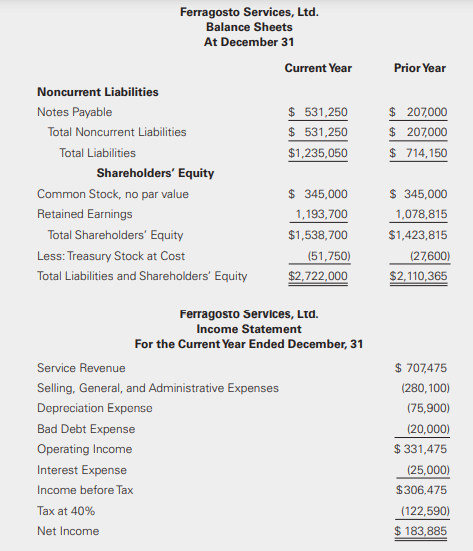Click the Ferragosto Services, Ltd. balance sheet title
473x551 pixels.
249,12
